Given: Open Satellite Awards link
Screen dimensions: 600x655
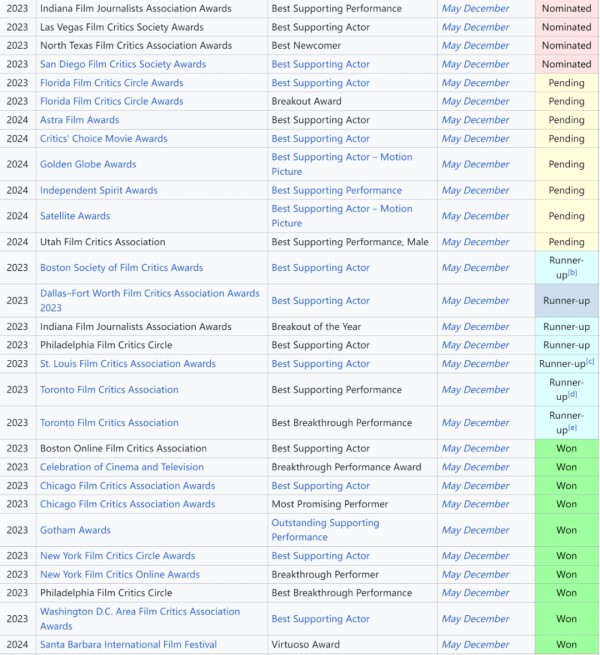Looking at the screenshot, I should point(75,216).
